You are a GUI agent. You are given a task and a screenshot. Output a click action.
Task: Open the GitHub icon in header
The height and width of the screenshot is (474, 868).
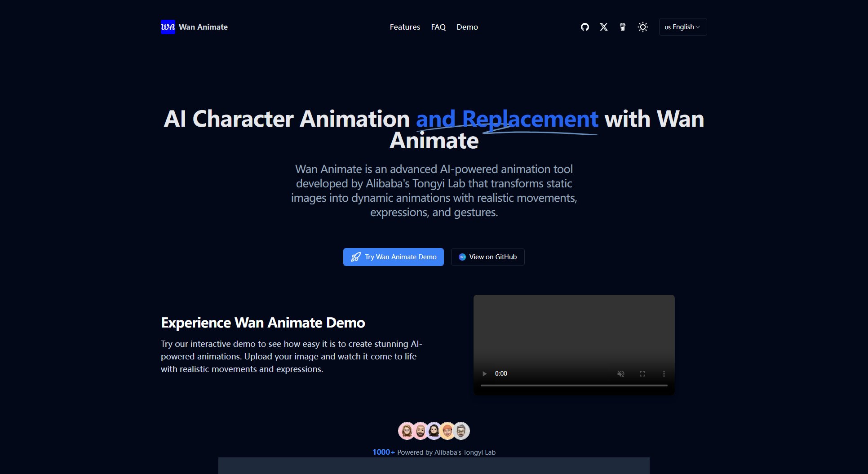point(585,27)
